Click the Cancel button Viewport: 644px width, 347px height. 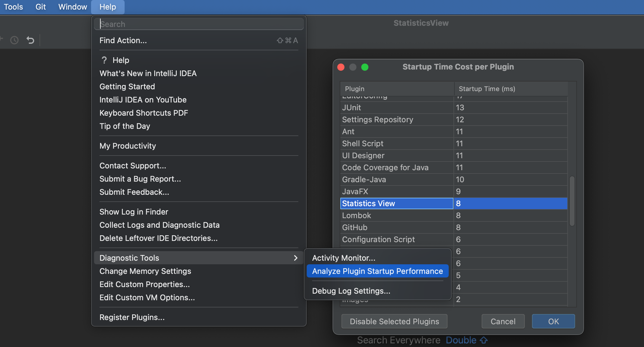(x=503, y=322)
